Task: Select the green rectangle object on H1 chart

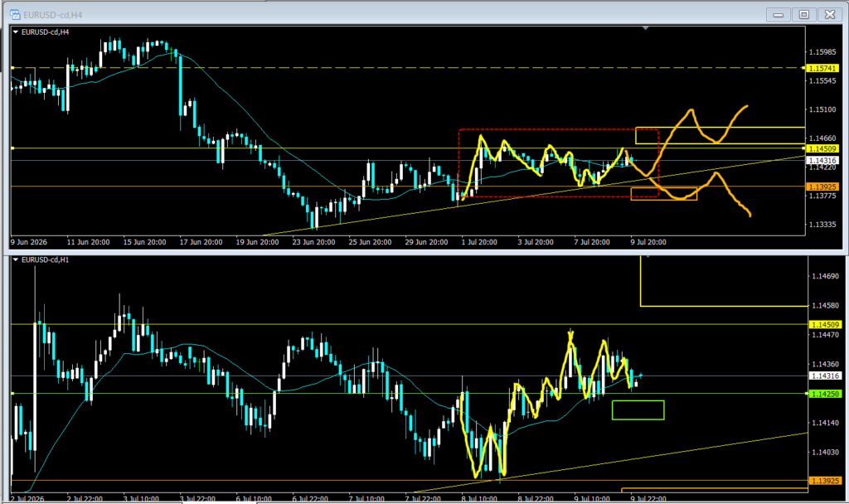Action: tap(638, 409)
